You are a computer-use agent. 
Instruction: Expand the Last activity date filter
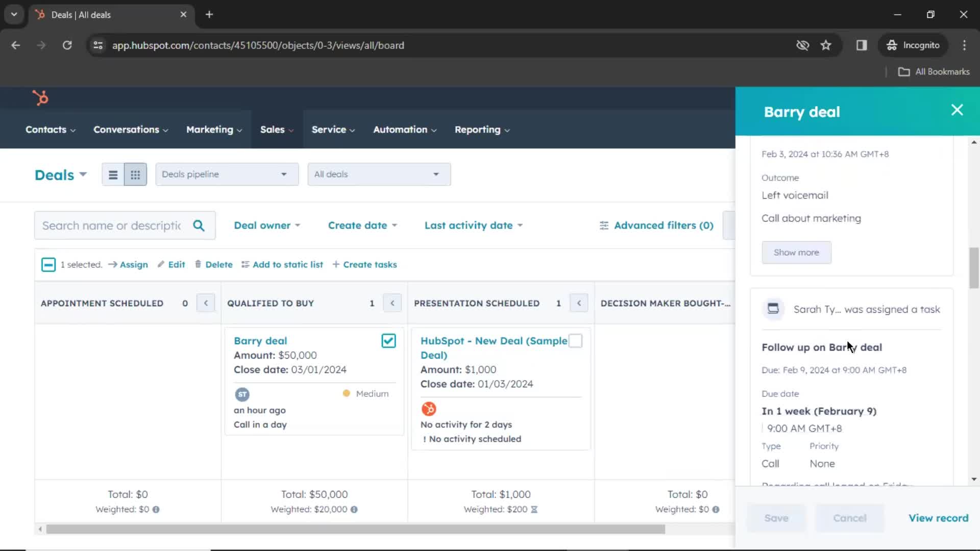pos(474,225)
